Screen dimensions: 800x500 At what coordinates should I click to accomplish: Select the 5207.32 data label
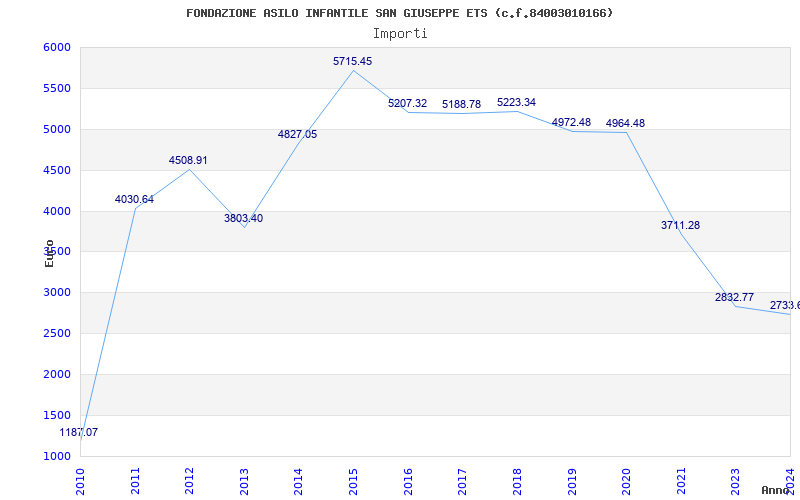point(408,104)
